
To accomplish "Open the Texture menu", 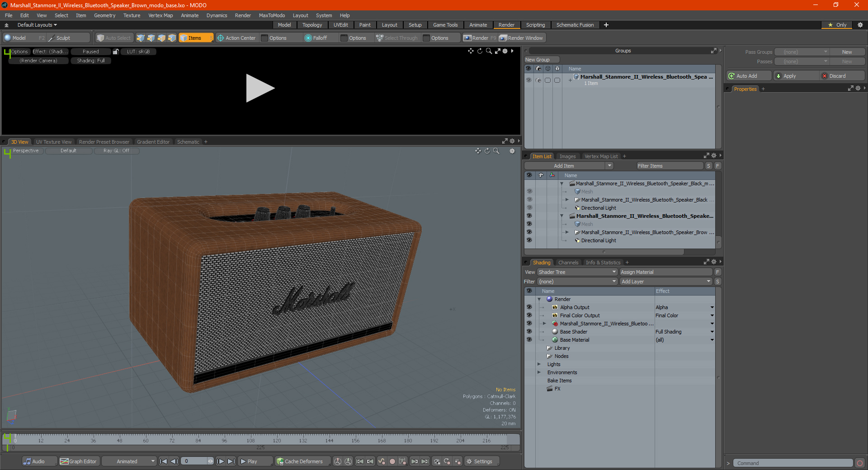I will pyautogui.click(x=132, y=15).
